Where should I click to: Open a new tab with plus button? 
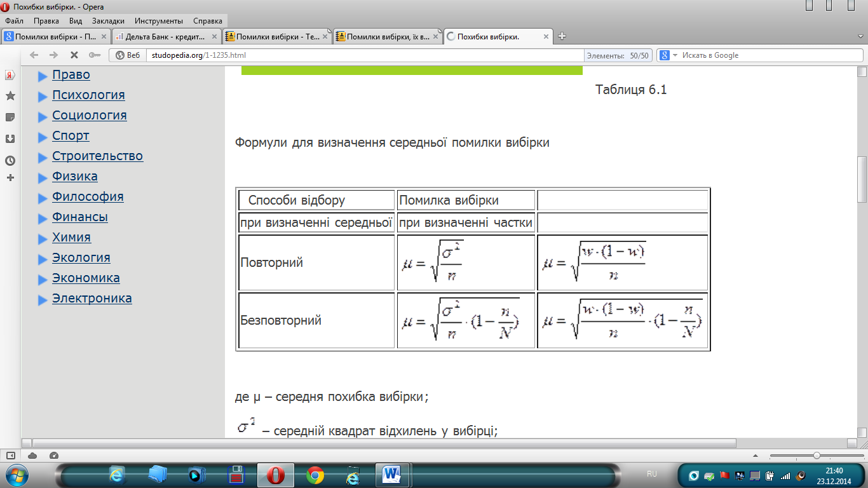[562, 36]
